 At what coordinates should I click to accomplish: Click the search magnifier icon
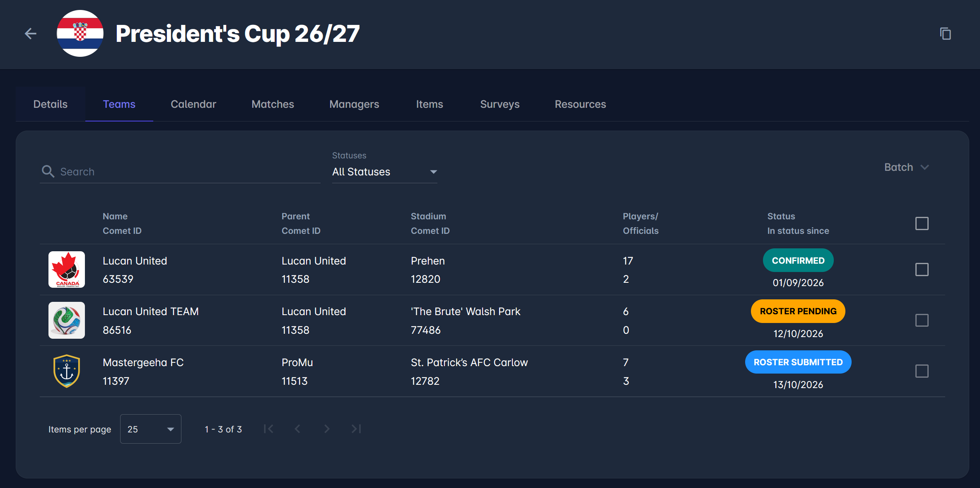[48, 171]
